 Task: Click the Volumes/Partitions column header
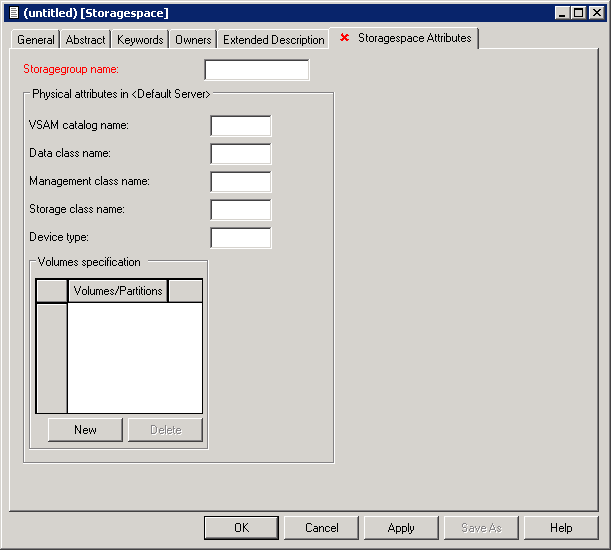118,291
